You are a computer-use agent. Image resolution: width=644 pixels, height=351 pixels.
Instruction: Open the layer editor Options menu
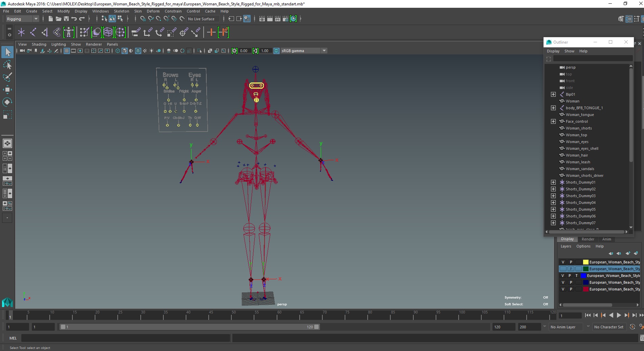pyautogui.click(x=583, y=246)
